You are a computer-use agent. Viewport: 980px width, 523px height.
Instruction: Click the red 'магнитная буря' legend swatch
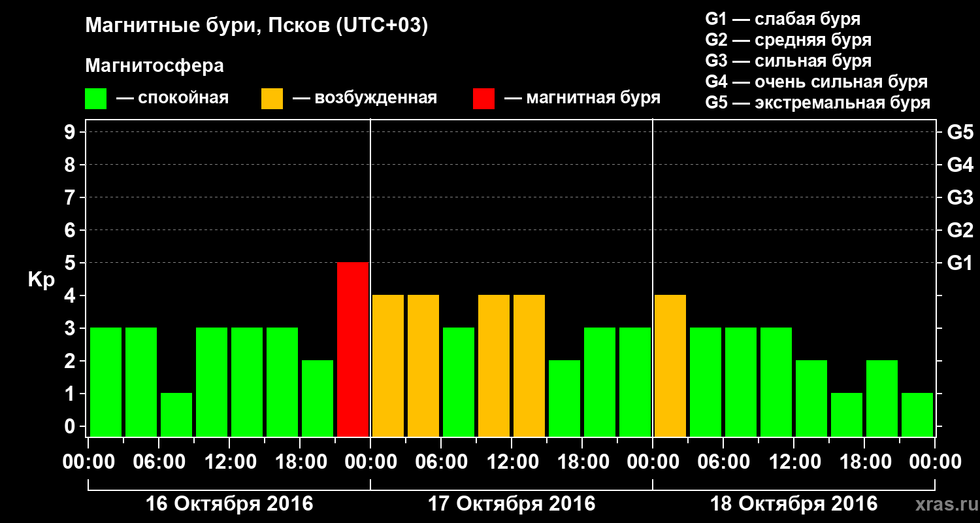pos(484,99)
